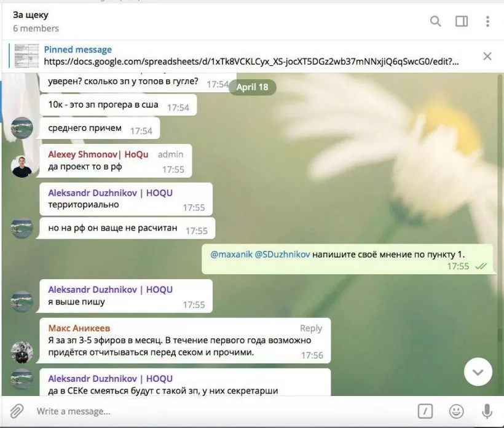Start a voice message with the microphone icon
Image resolution: width=504 pixels, height=428 pixels.
point(486,411)
